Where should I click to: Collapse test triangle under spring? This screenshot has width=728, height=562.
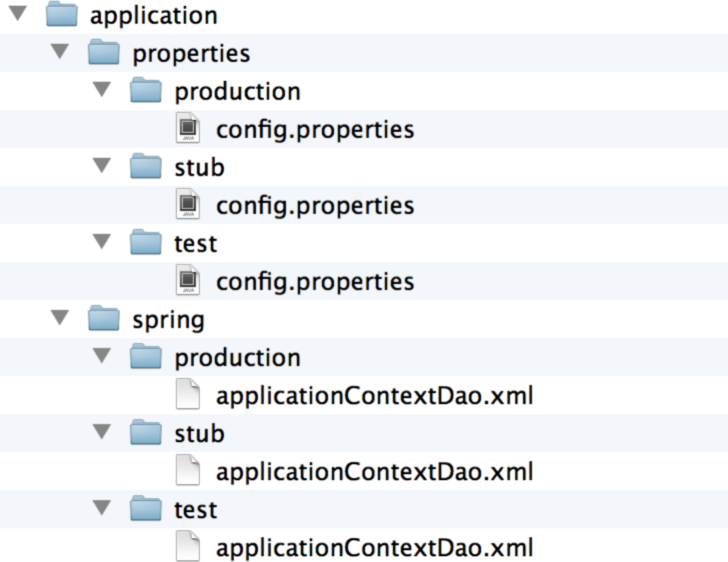102,507
